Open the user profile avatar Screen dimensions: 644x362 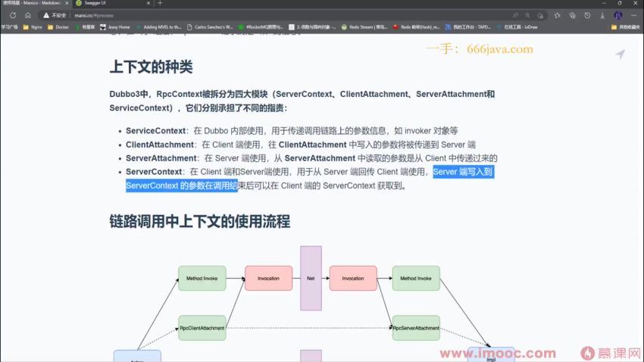pos(618,15)
